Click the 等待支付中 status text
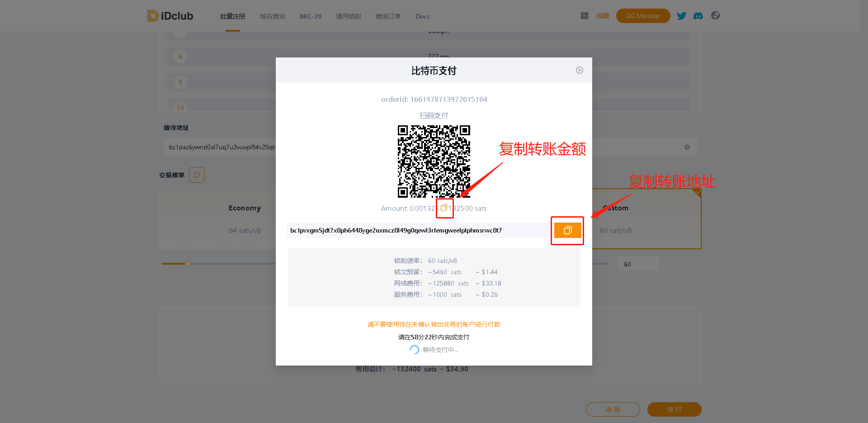This screenshot has width=868, height=423. pyautogui.click(x=440, y=350)
